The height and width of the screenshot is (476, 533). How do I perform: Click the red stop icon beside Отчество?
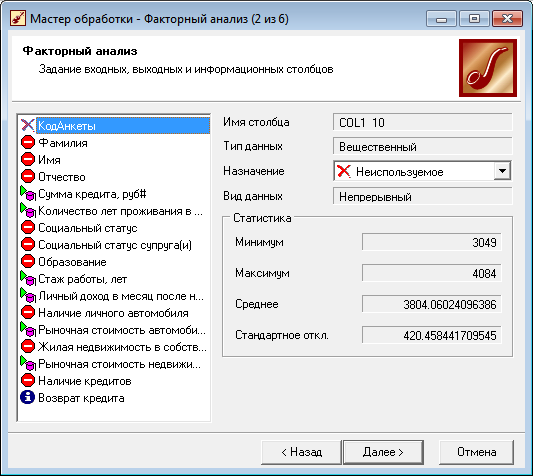point(28,176)
